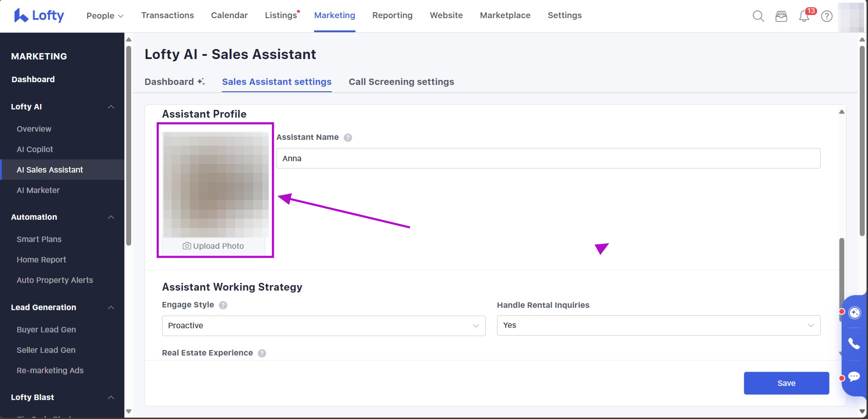868x419 pixels.
Task: Open AI Copilot in the sidebar
Action: [x=35, y=149]
